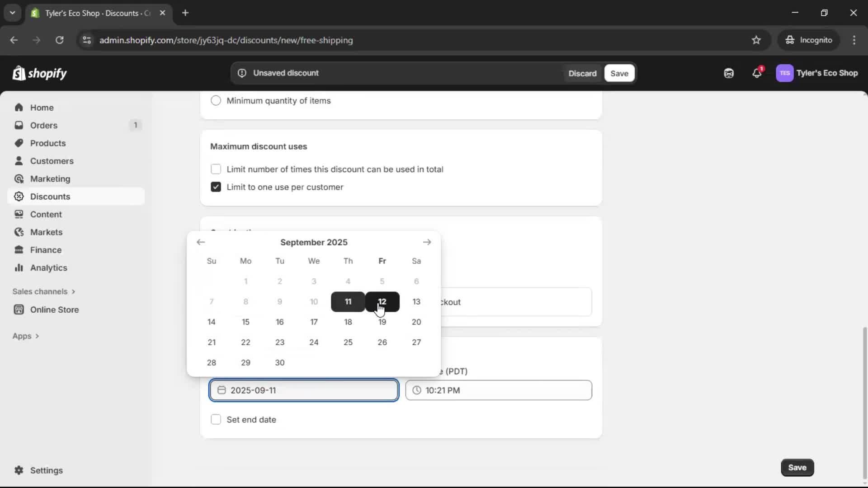
Task: Check the Set end date option
Action: tap(216, 419)
